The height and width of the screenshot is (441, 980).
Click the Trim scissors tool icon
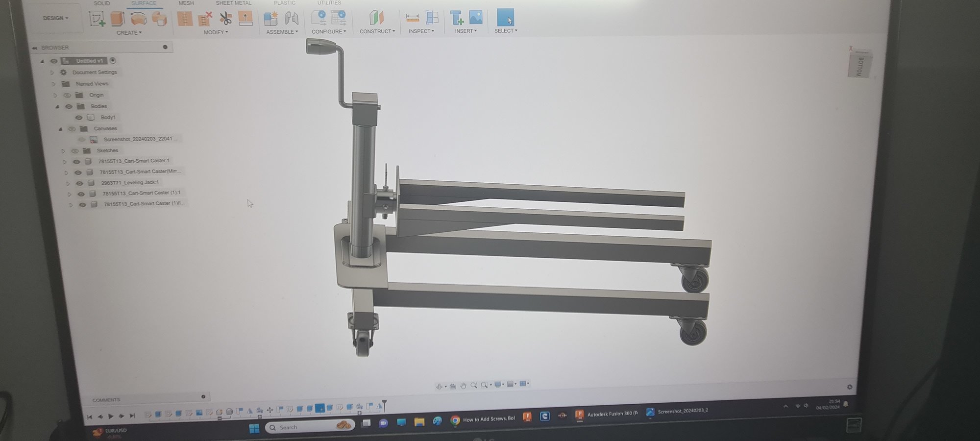coord(225,19)
